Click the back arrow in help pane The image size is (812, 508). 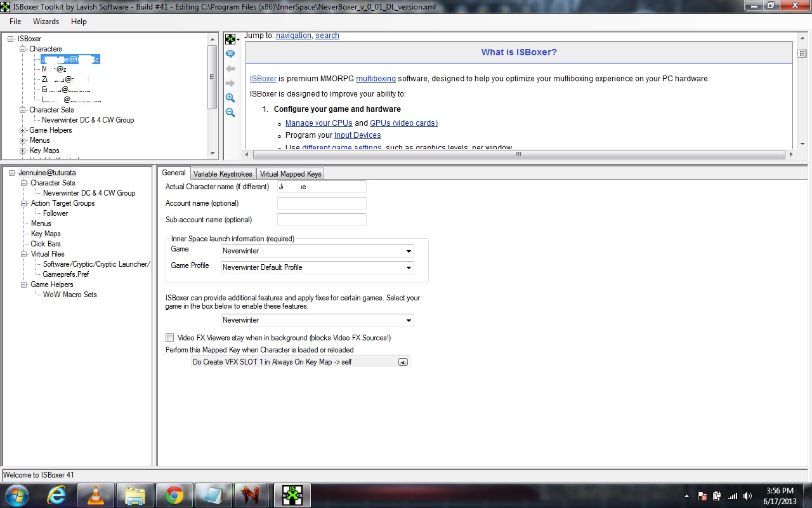[230, 69]
